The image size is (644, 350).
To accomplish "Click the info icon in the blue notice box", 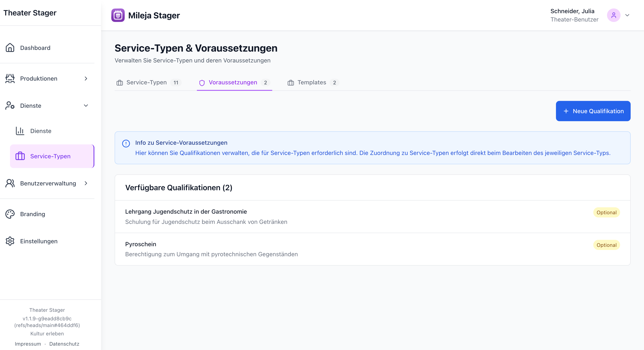I will pos(126,144).
